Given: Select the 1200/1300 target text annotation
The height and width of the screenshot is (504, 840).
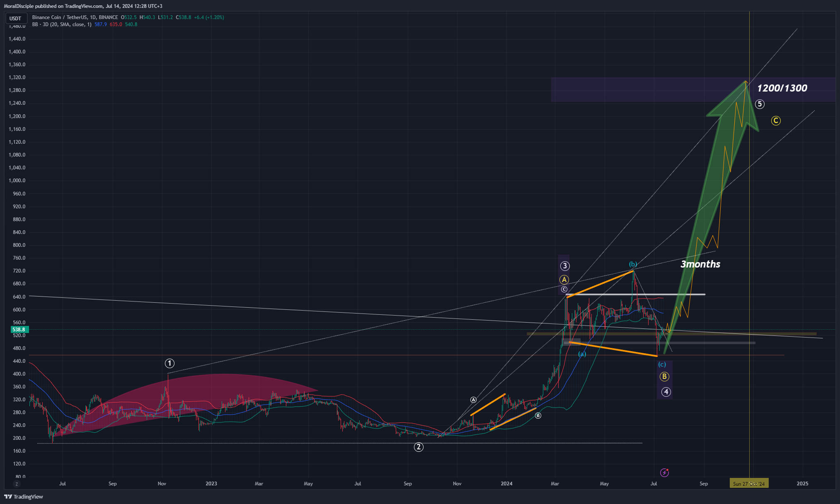Looking at the screenshot, I should pyautogui.click(x=782, y=88).
